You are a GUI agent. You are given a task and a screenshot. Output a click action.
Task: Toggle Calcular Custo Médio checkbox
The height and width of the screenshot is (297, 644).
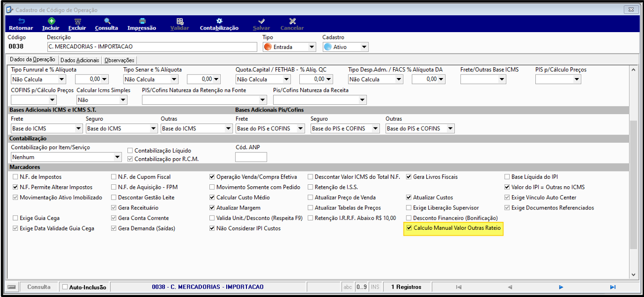click(x=212, y=197)
